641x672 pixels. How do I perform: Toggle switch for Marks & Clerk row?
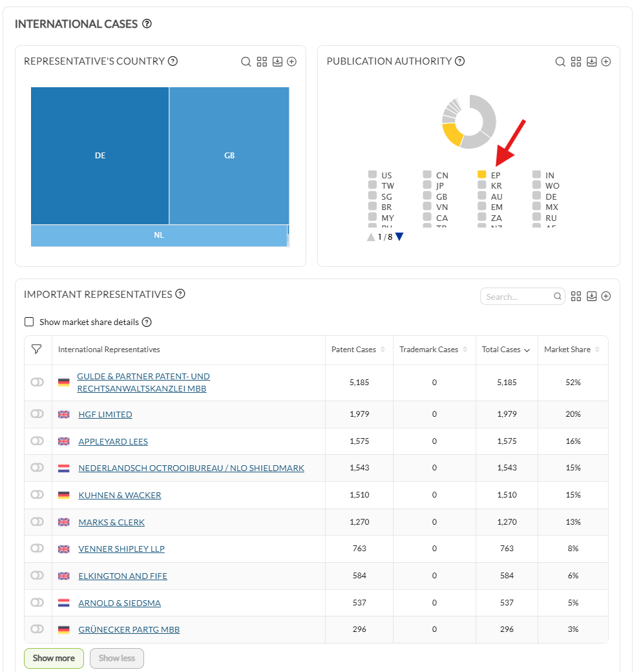pos(37,521)
